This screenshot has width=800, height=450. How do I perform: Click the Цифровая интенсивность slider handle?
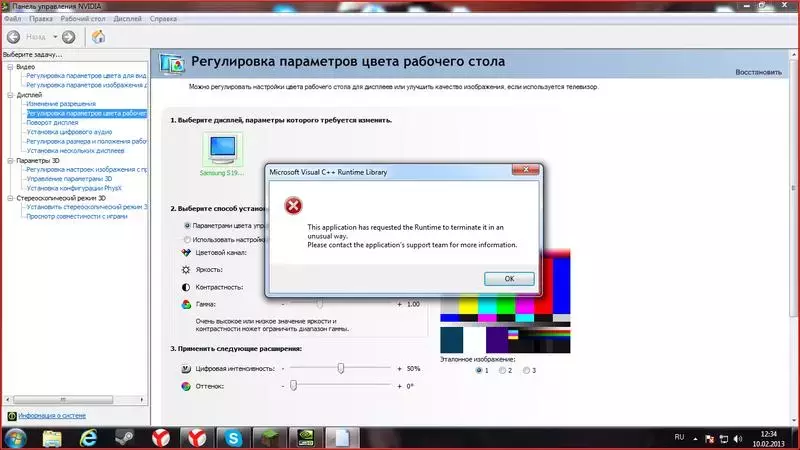341,368
